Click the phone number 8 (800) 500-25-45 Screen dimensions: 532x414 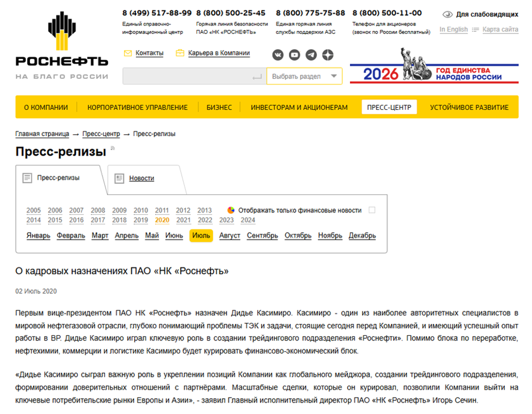coord(231,13)
